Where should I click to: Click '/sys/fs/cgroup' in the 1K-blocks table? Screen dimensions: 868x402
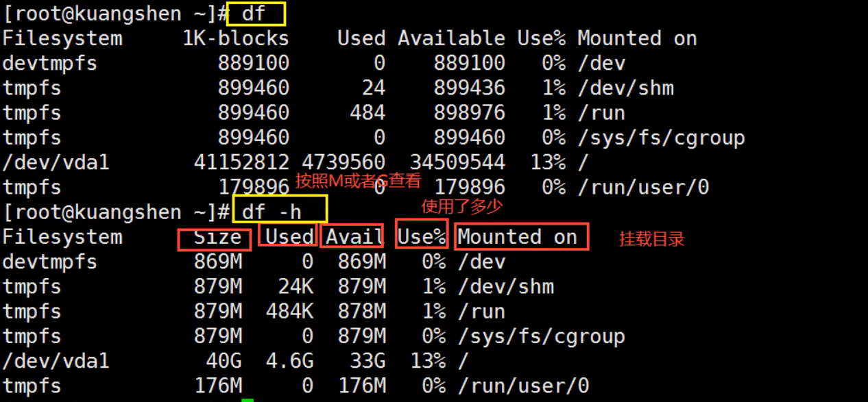[x=661, y=138]
